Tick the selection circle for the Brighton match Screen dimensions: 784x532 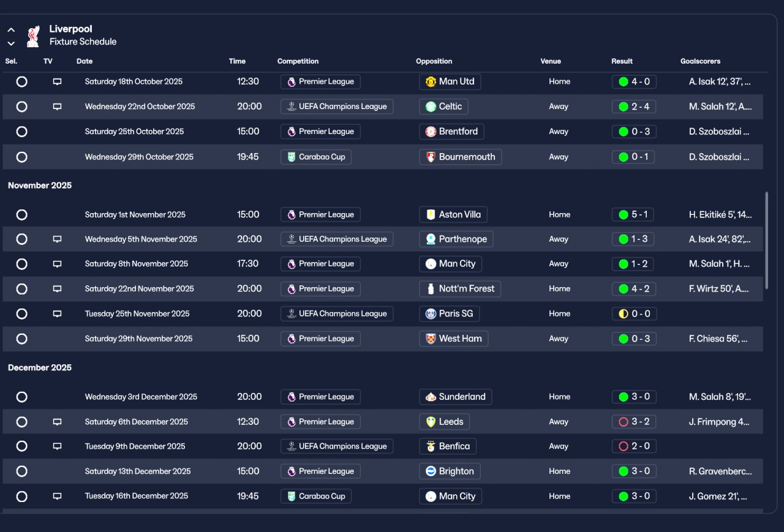22,471
